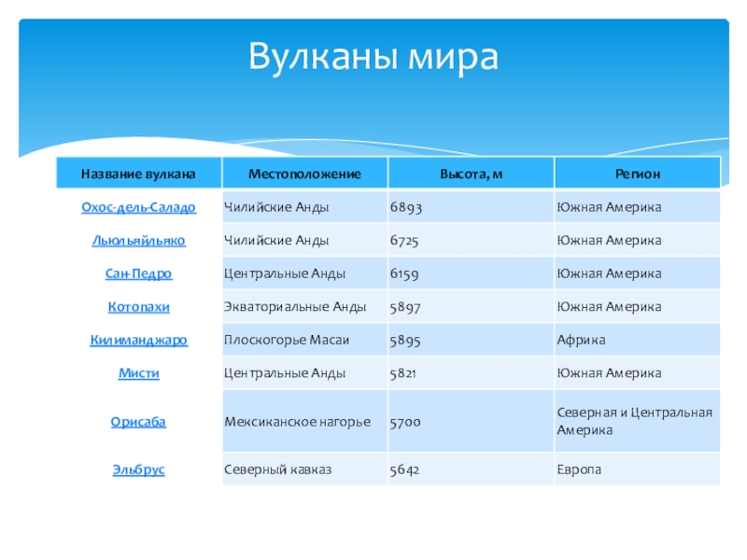
Task: Select the height value 6893
Action: click(x=406, y=207)
